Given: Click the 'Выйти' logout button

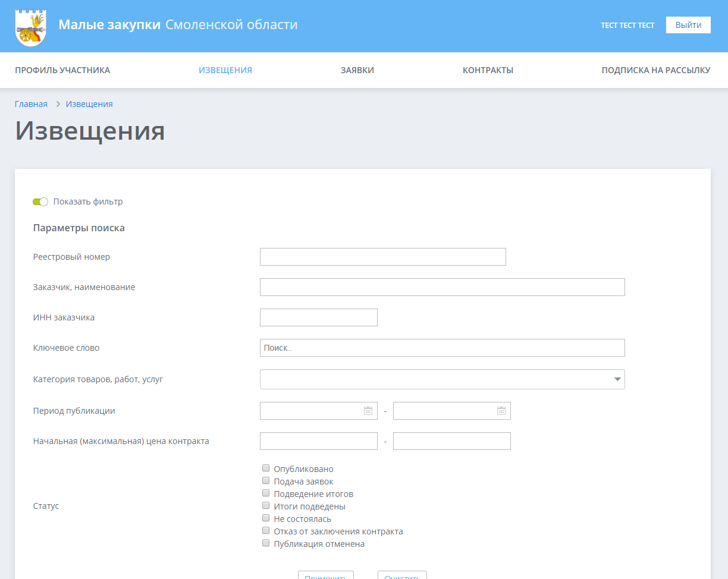Looking at the screenshot, I should 688,25.
